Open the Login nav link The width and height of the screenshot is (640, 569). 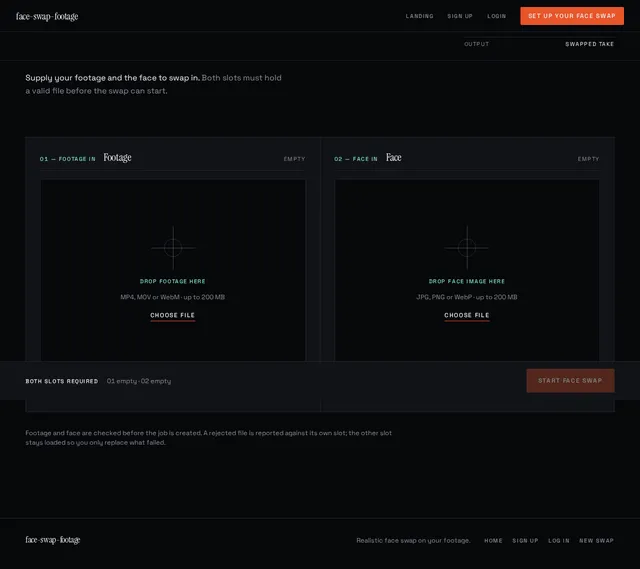(497, 16)
